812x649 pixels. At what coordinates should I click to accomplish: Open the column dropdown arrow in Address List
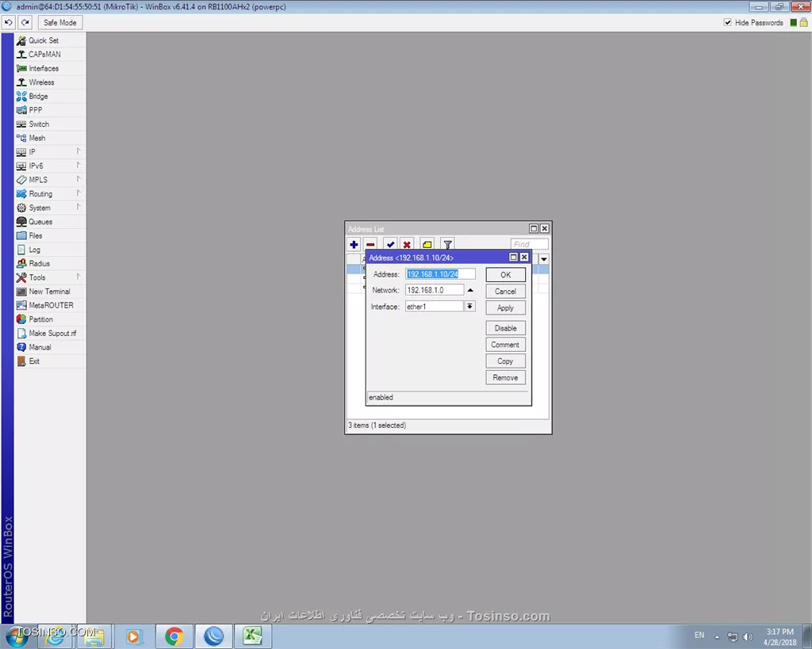544,259
